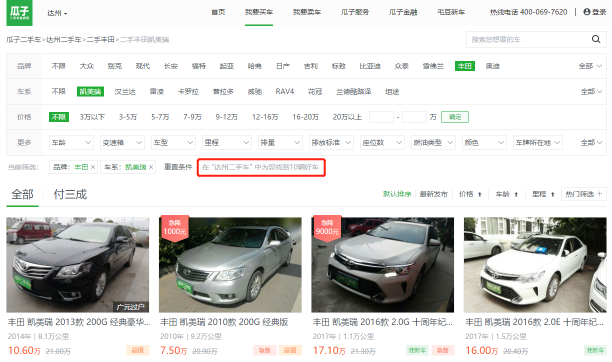Select the highlighted 丰田 brand
Screen dimensions: 612x362
pyautogui.click(x=465, y=66)
